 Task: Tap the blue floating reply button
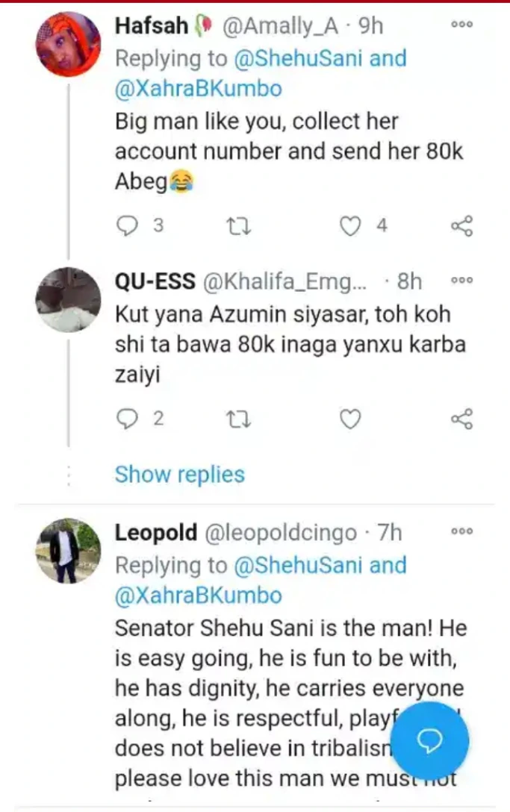click(429, 740)
